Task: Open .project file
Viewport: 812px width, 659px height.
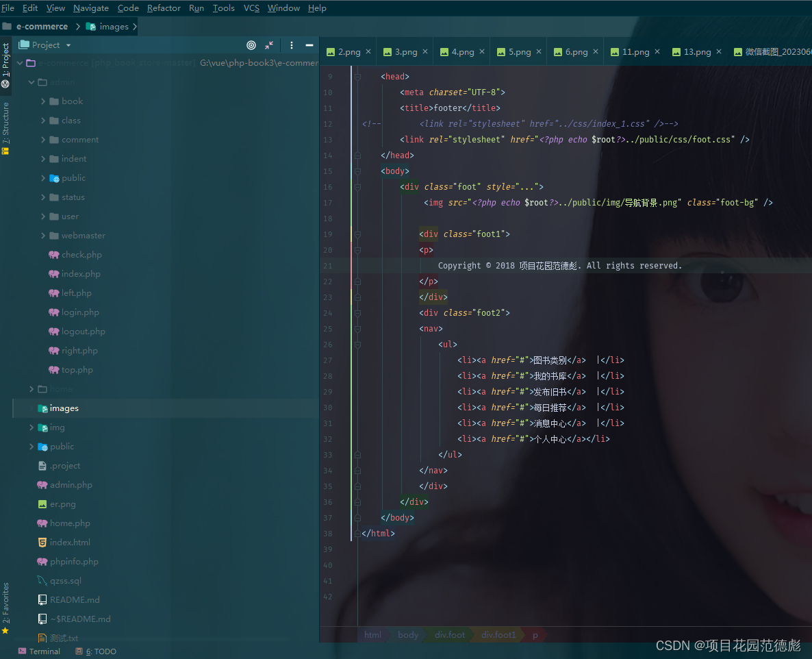Action: tap(65, 466)
